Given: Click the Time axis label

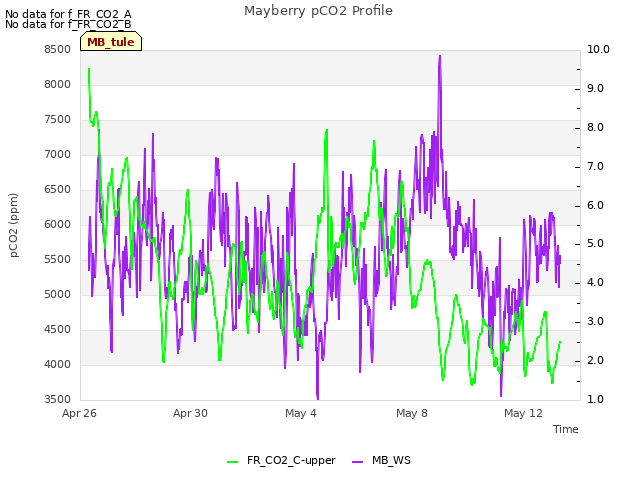Looking at the screenshot, I should [x=566, y=429].
